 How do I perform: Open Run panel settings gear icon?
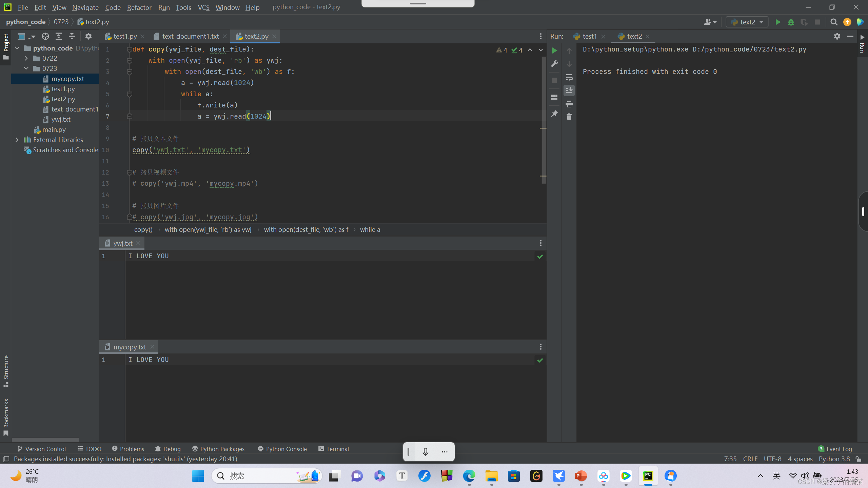tap(837, 36)
